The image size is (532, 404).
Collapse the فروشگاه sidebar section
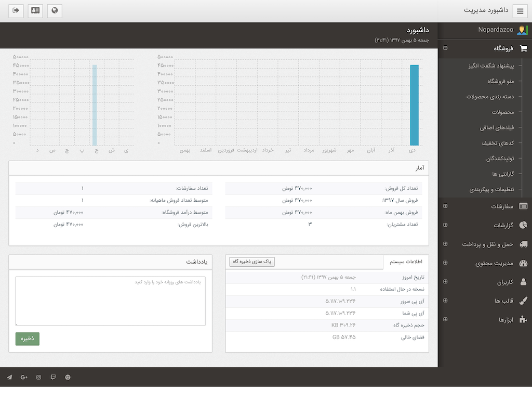point(445,48)
